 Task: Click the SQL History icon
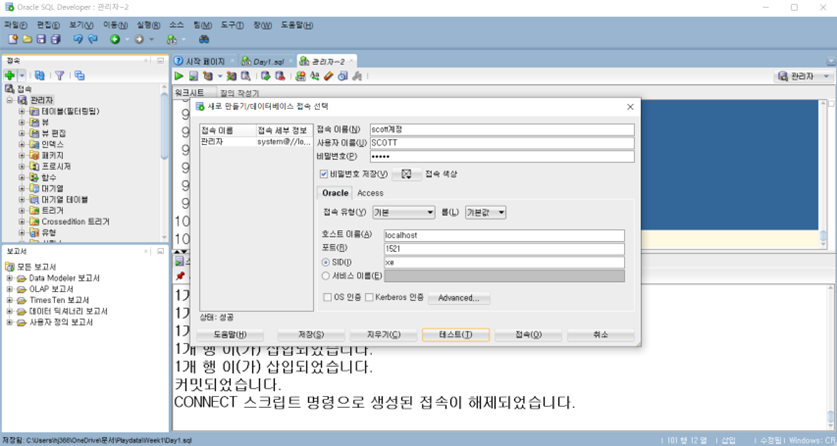(343, 76)
